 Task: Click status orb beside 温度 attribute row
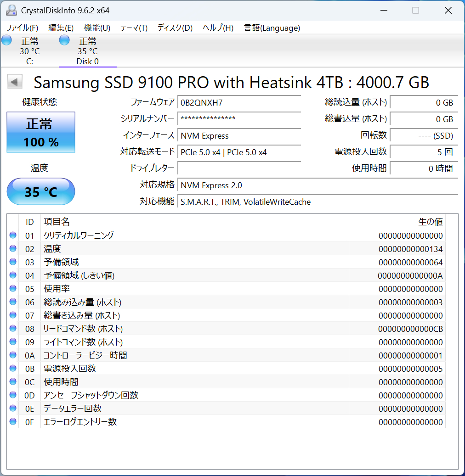point(13,249)
